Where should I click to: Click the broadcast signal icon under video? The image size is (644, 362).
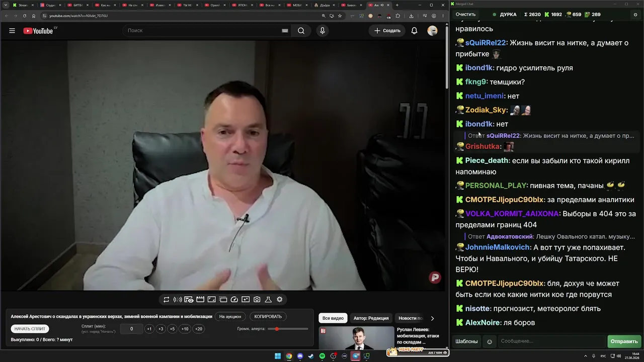coord(178,300)
